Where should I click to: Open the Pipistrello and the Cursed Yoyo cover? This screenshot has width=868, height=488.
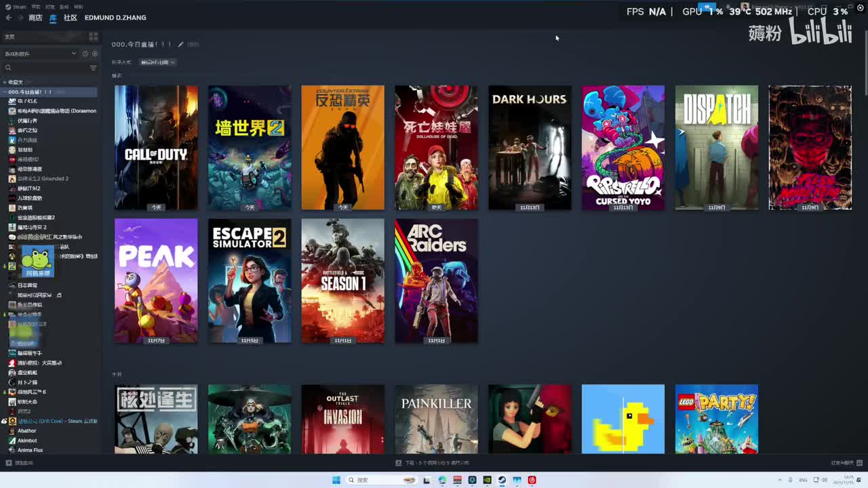click(x=623, y=147)
